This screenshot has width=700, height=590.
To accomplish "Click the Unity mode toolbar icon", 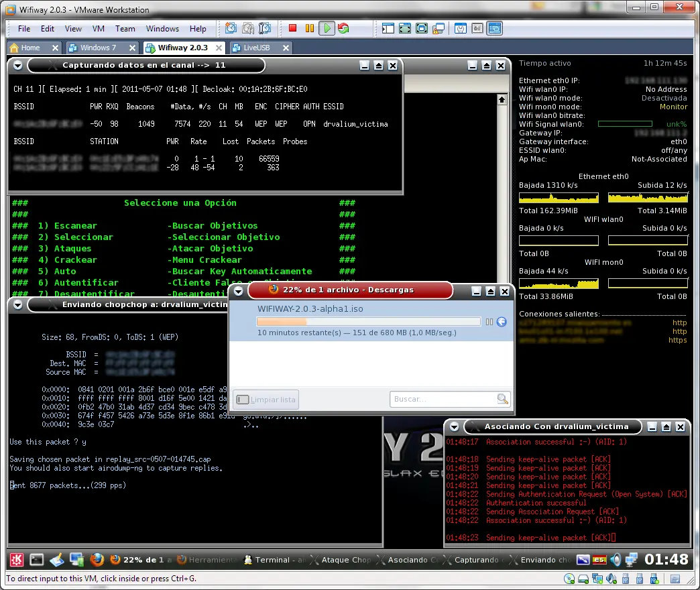I will 439,28.
